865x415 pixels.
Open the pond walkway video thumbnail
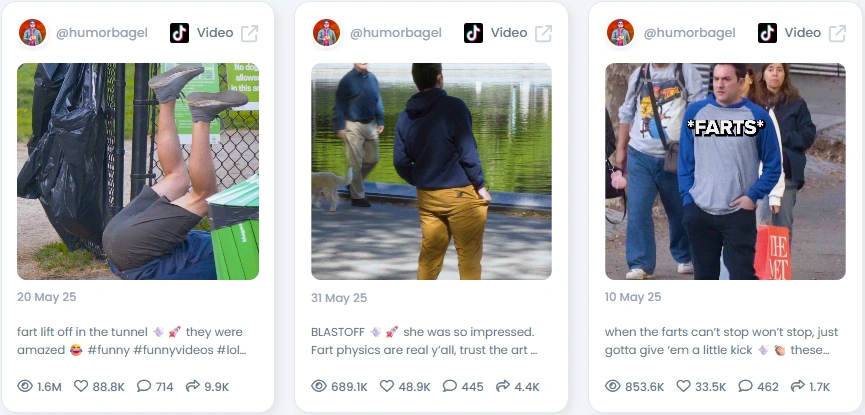click(x=431, y=171)
